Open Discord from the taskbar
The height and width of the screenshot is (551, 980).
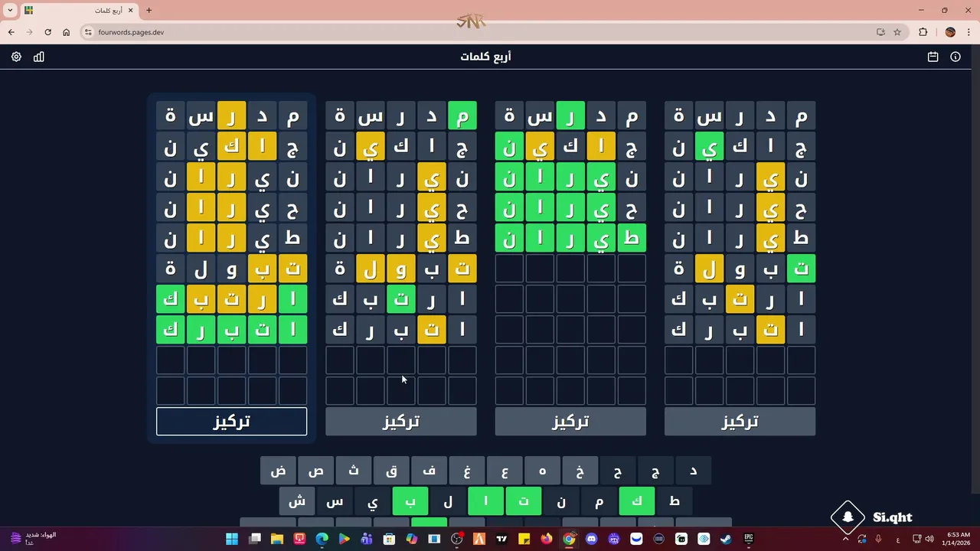(591, 539)
